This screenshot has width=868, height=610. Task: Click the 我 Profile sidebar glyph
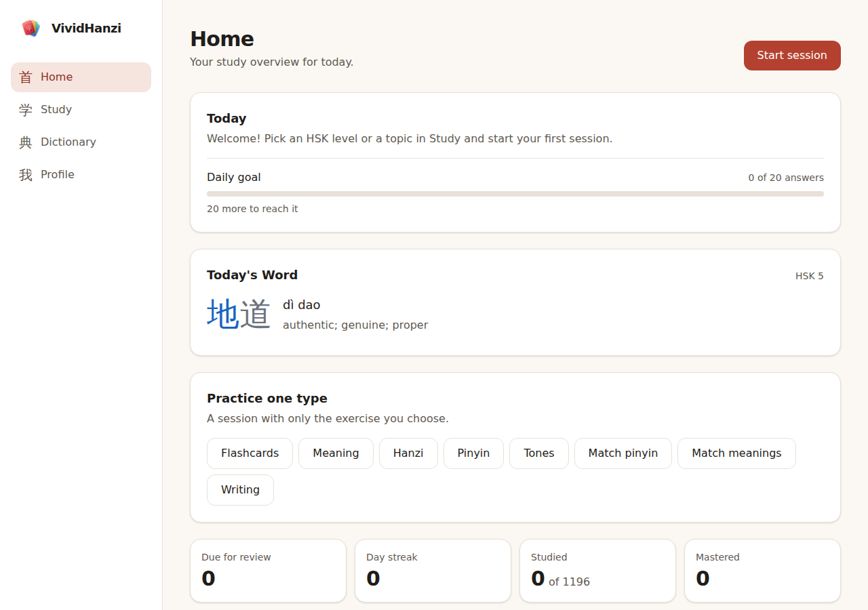[26, 175]
